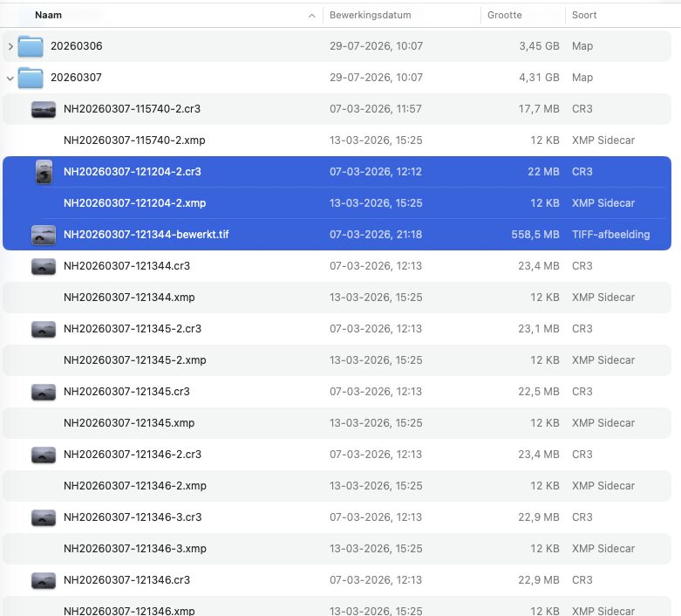The width and height of the screenshot is (681, 616).
Task: Select file NH20260307-121344.xmp
Action: point(129,298)
